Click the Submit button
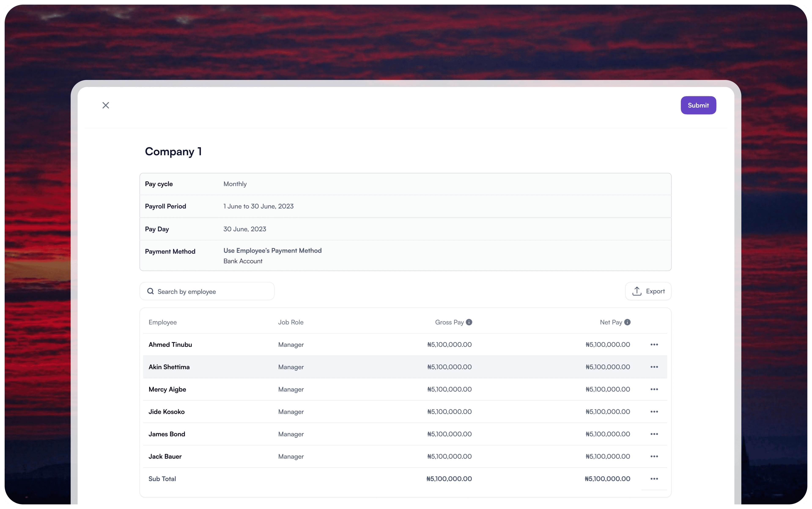 click(x=698, y=105)
